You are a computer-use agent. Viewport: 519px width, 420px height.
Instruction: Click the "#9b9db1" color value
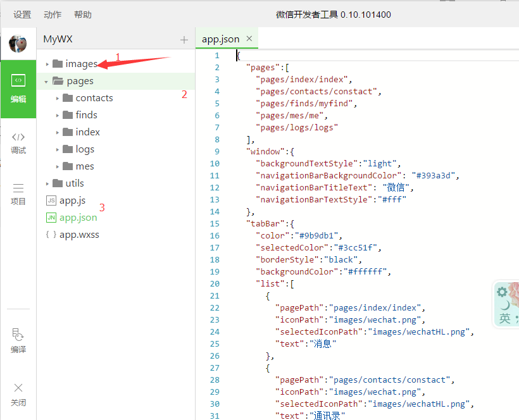[x=316, y=235]
